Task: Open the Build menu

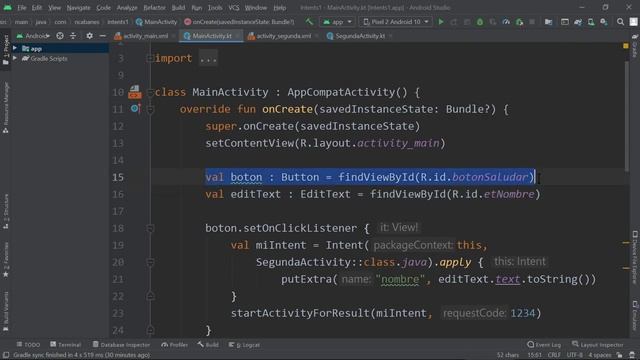Action: tap(178, 8)
